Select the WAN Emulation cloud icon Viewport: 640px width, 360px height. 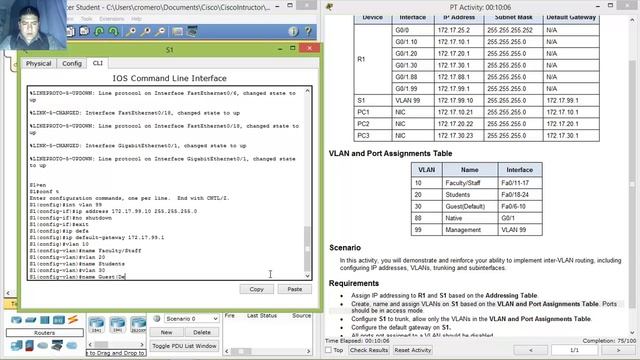43,346
